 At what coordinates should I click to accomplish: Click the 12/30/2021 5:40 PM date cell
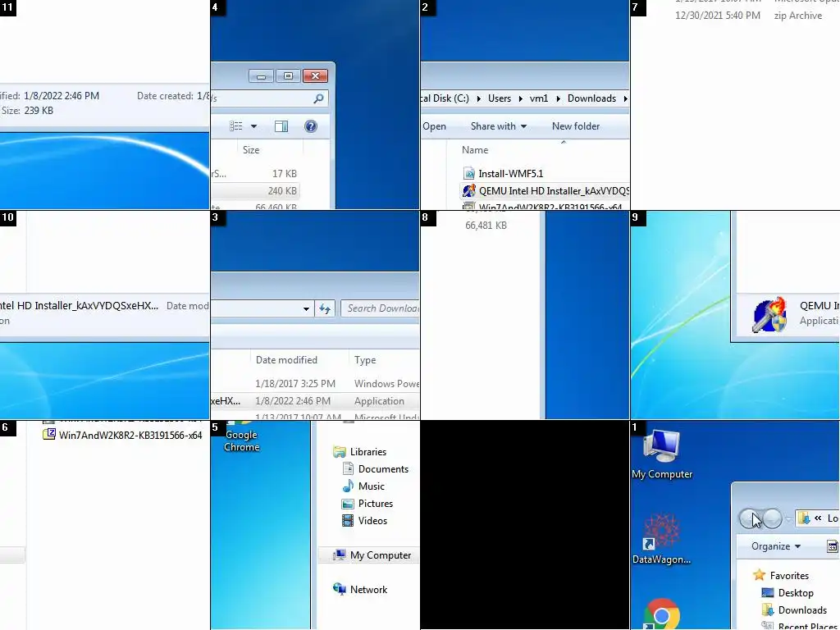point(717,16)
